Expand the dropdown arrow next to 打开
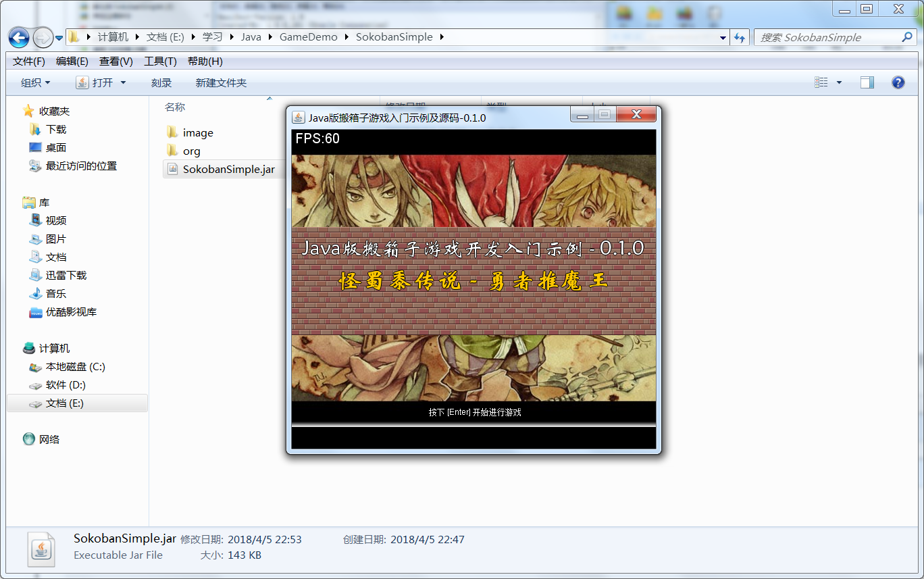The width and height of the screenshot is (924, 579). [123, 82]
